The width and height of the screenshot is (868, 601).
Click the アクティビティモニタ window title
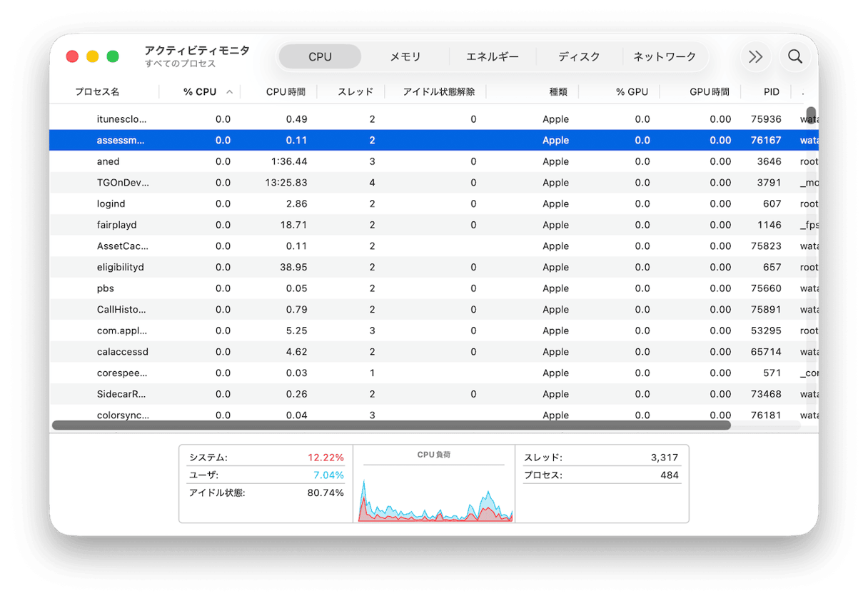[197, 50]
